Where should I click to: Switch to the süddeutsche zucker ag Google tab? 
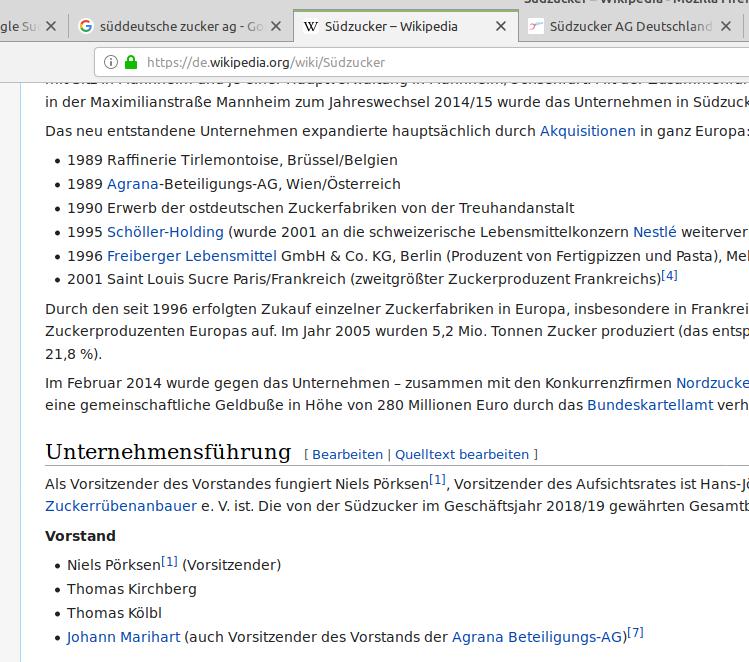181,26
